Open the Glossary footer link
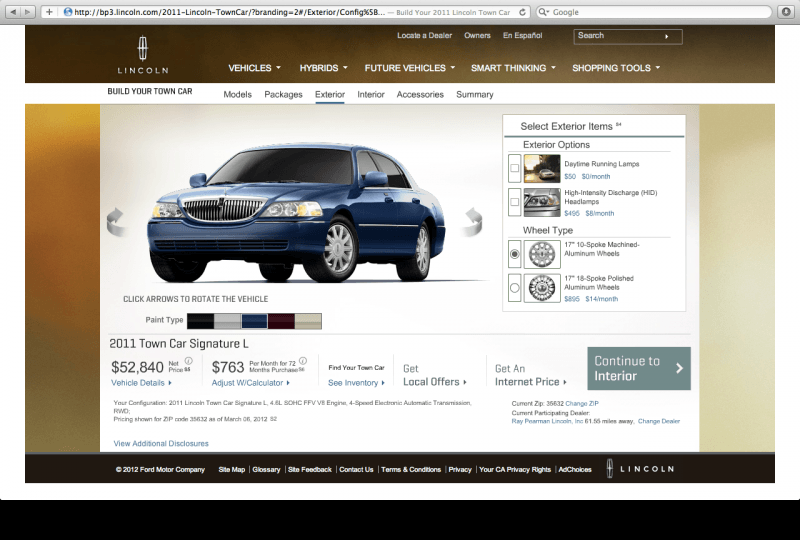800x540 pixels. coord(266,470)
